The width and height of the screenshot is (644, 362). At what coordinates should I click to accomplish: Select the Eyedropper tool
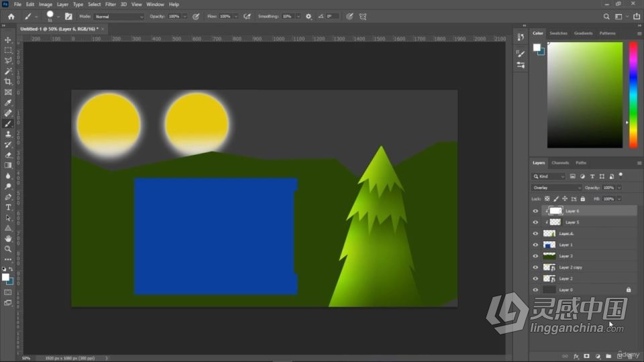click(8, 103)
